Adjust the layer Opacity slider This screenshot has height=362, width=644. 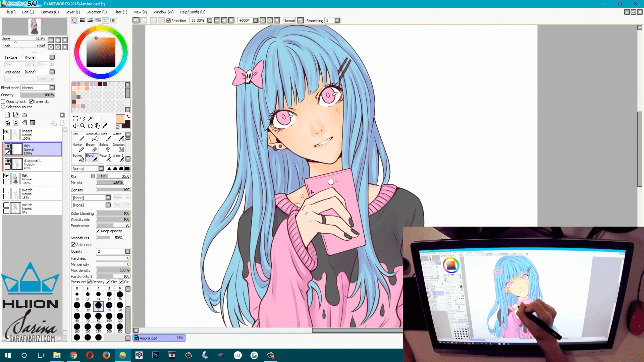(x=38, y=95)
